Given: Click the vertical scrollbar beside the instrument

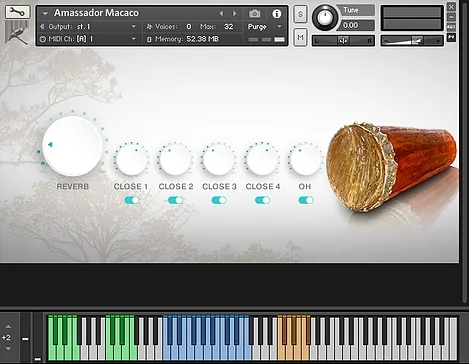Looking at the screenshot, I should [x=464, y=152].
